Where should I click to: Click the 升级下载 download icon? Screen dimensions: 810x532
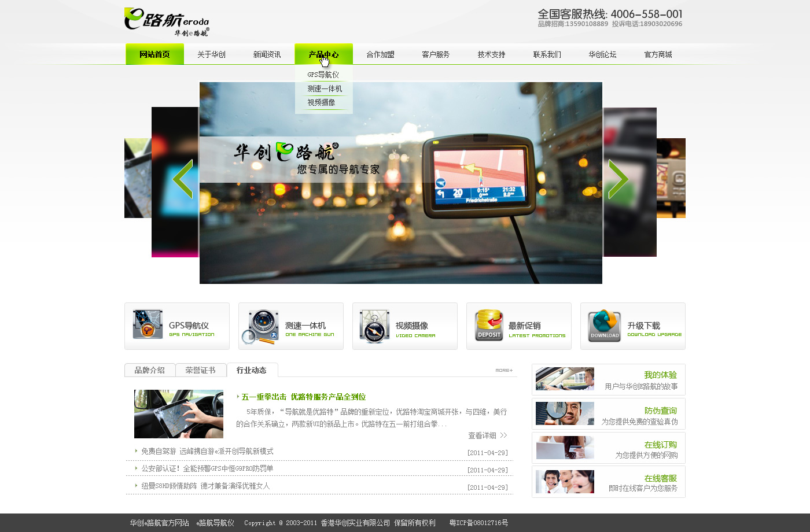[604, 326]
